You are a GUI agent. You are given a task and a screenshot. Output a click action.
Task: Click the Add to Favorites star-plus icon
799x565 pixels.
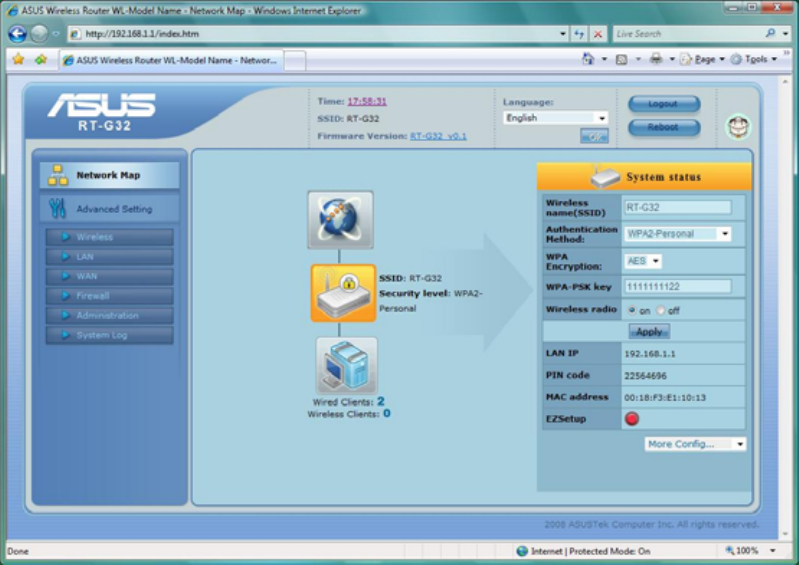pyautogui.click(x=41, y=60)
